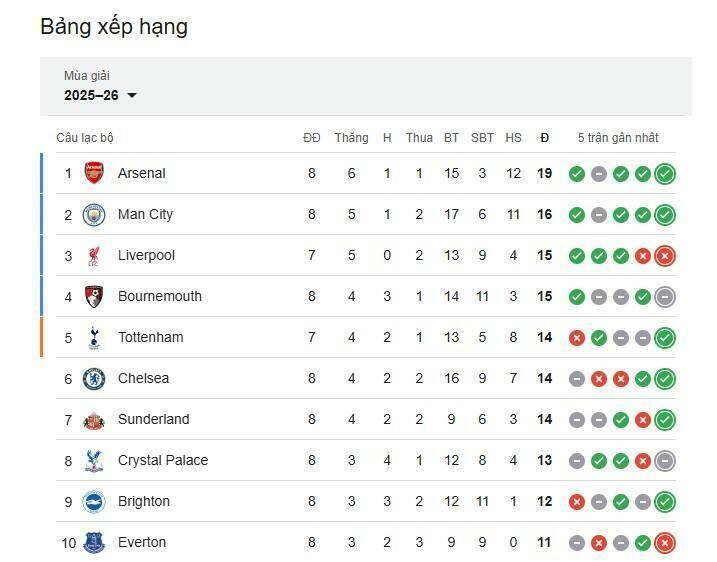
Task: Click the Crystal Palace club crest
Action: [94, 460]
